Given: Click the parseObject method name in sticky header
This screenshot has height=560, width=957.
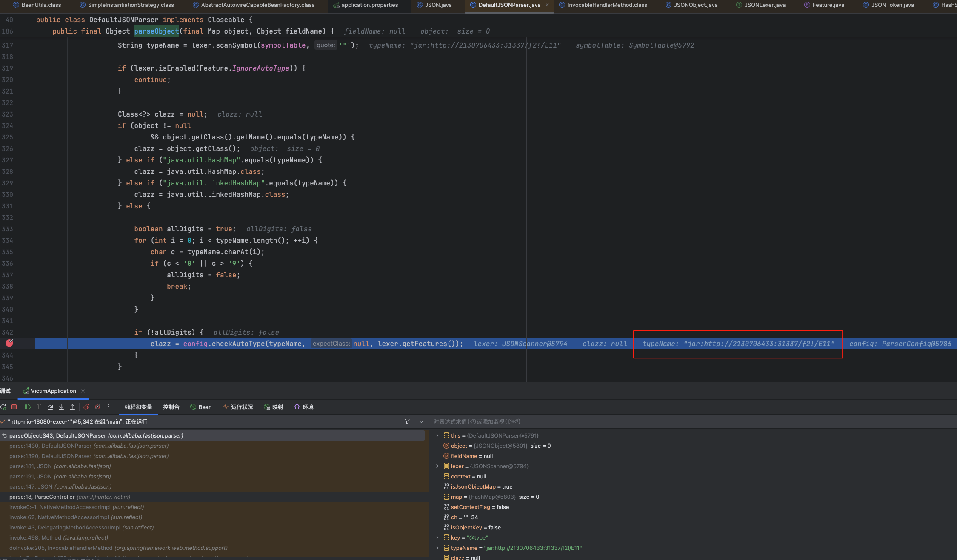Looking at the screenshot, I should pos(157,31).
